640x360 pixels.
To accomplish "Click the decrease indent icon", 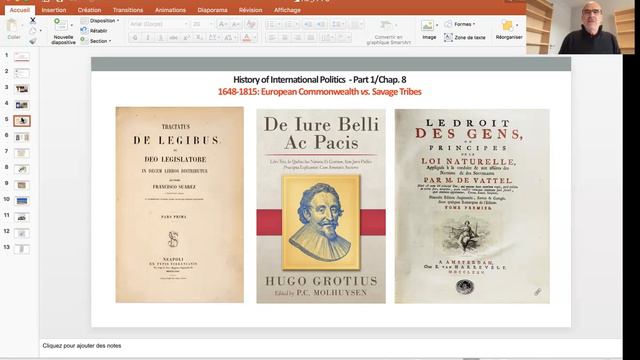I will [x=308, y=24].
